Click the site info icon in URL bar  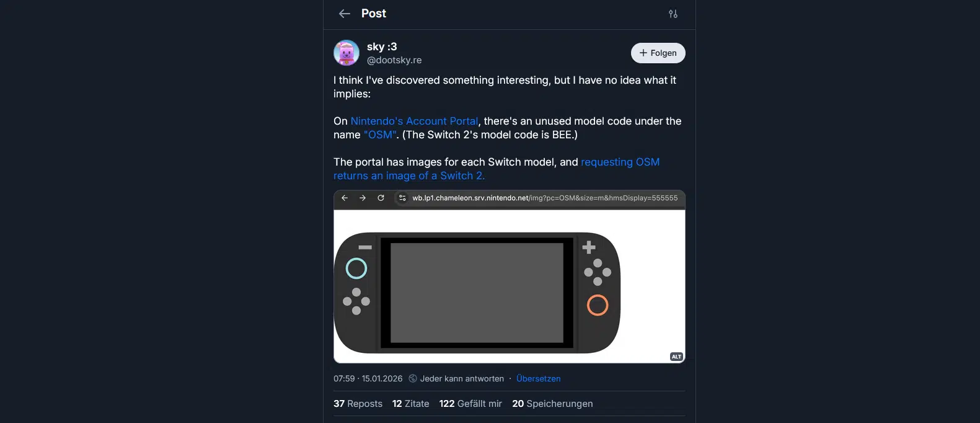[402, 198]
